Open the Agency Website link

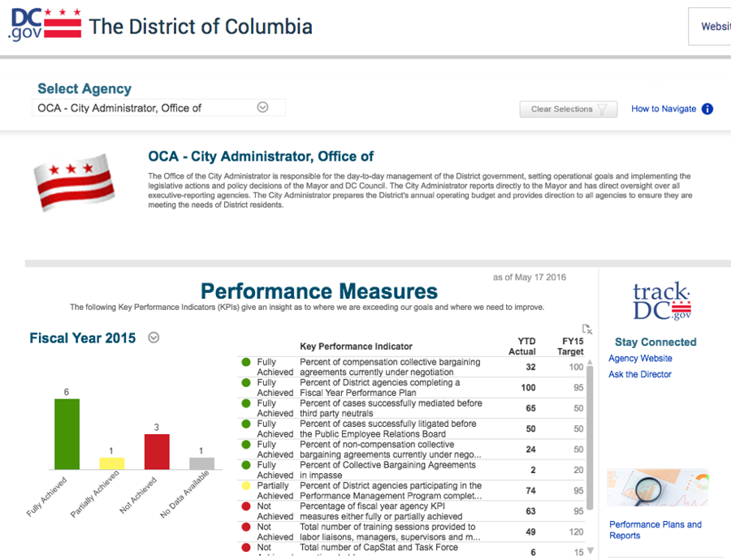pyautogui.click(x=640, y=358)
